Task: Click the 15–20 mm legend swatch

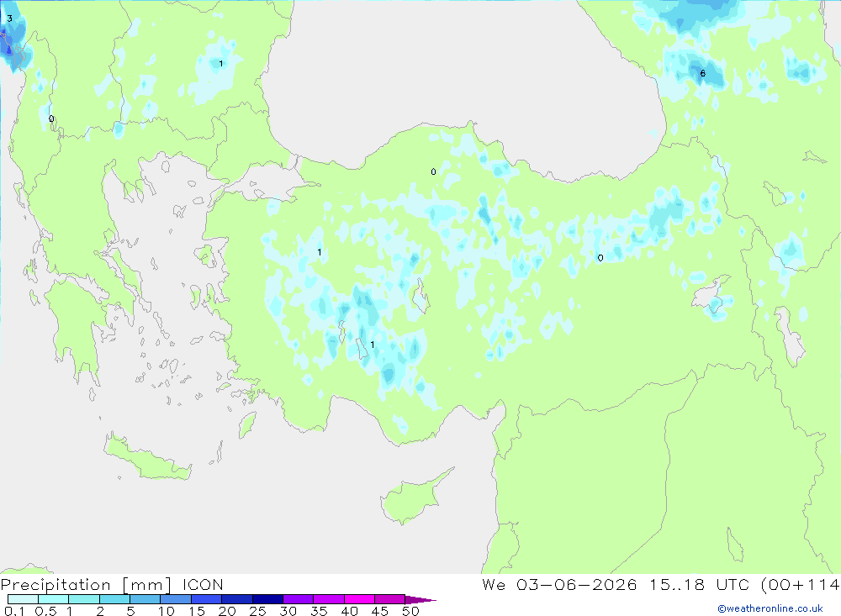Action: (207, 599)
